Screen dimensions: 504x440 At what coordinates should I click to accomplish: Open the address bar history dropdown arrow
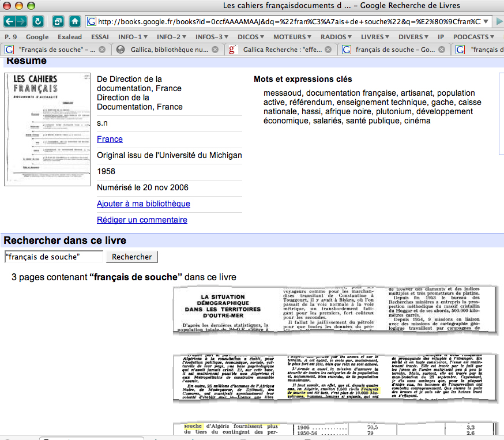(x=486, y=21)
